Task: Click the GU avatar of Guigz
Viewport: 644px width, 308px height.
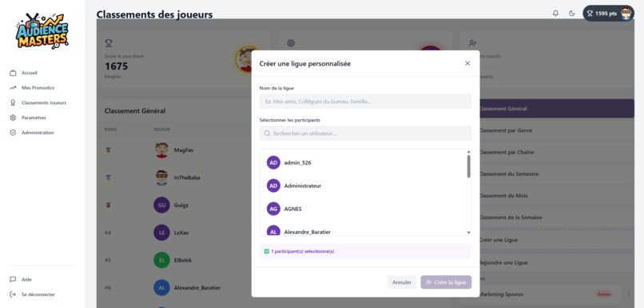Action: click(162, 205)
